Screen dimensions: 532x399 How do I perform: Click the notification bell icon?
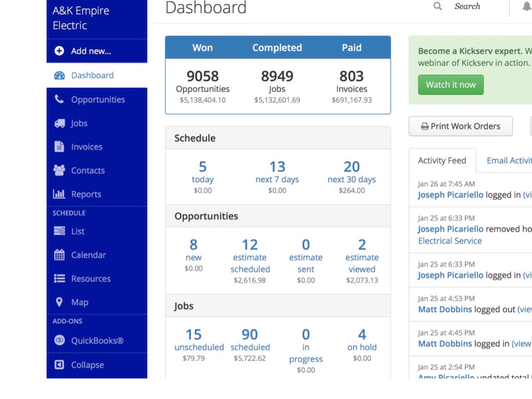527,7
